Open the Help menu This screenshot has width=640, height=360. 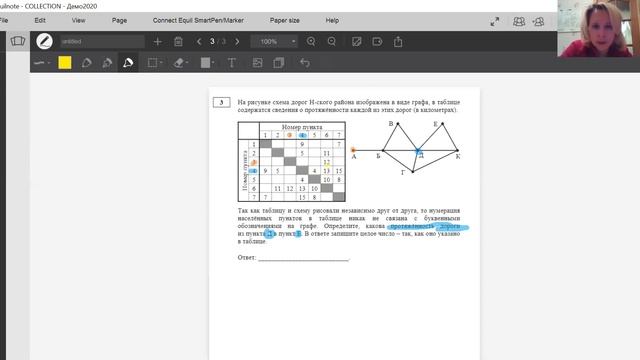pyautogui.click(x=332, y=20)
